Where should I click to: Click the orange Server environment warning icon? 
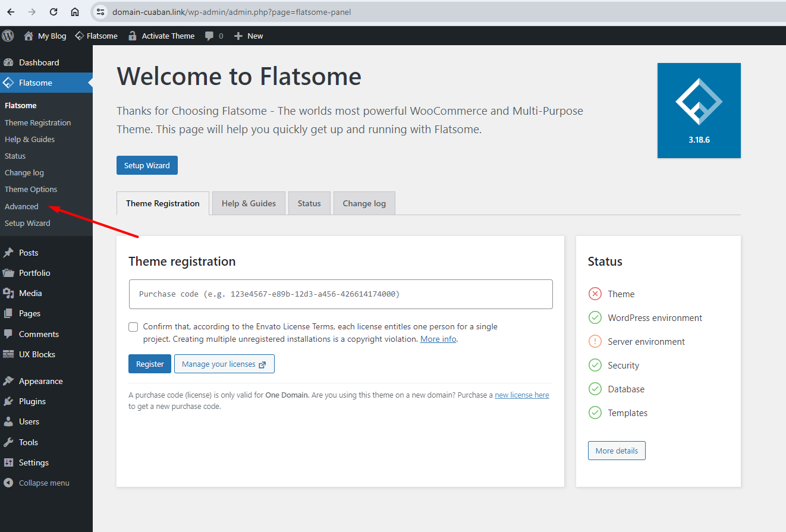[x=595, y=341]
